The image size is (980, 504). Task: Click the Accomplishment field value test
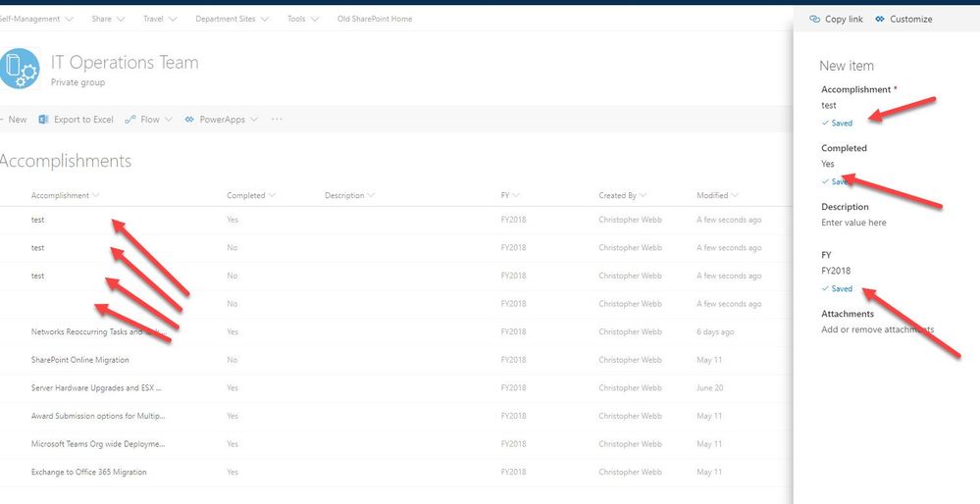pos(829,106)
